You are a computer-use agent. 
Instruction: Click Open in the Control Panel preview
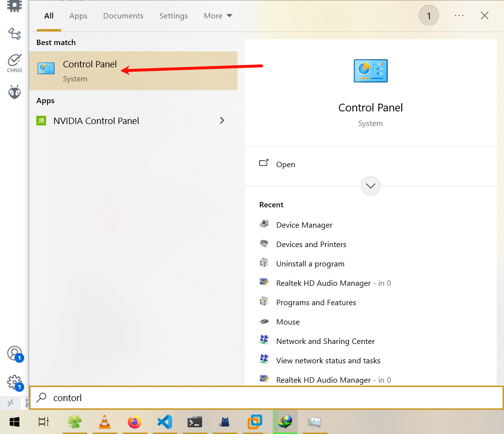285,165
